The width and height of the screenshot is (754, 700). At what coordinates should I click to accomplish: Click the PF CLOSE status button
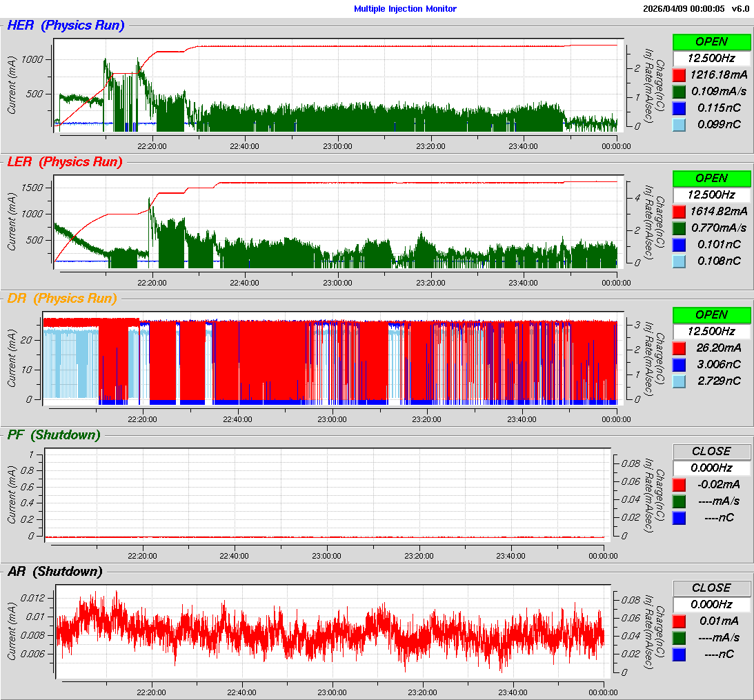tap(711, 451)
